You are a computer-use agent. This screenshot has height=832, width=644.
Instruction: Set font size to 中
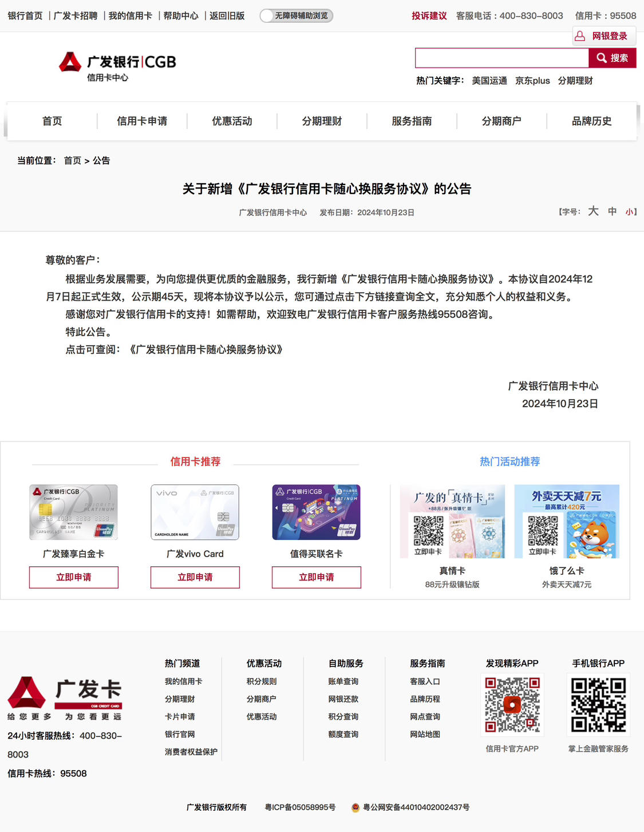[x=613, y=212]
